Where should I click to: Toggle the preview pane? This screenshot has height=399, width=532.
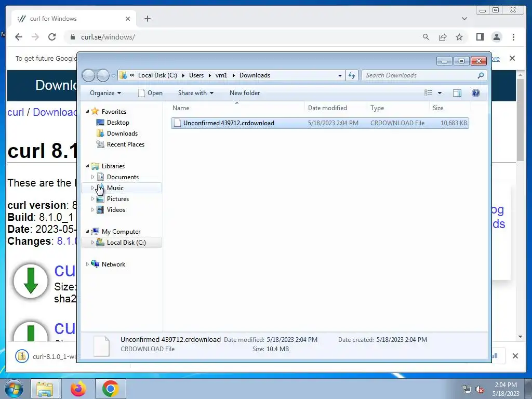[457, 93]
